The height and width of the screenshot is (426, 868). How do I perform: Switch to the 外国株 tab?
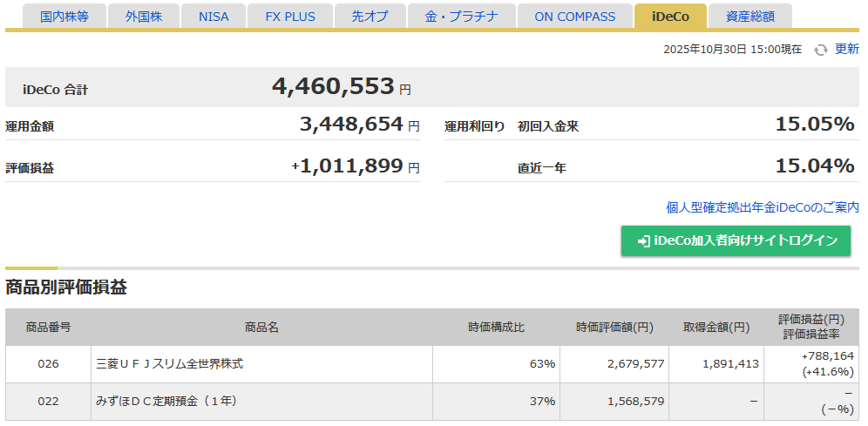143,17
